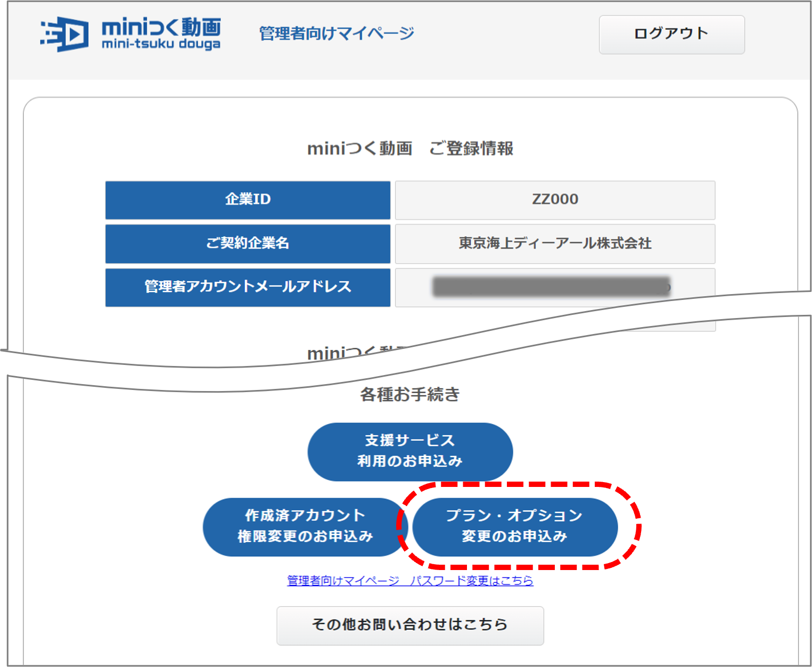Select the ご契約企業名 header cell
Viewport: 812px width, 667px height.
coord(248,243)
